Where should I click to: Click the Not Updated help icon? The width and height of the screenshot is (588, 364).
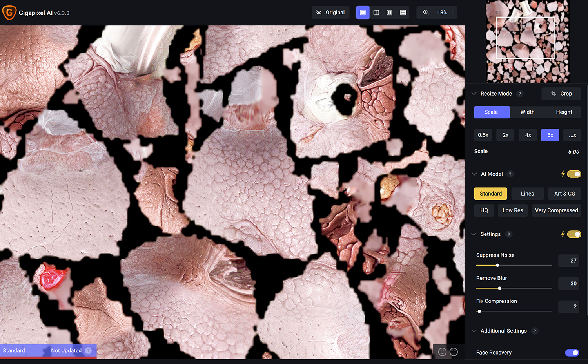[89, 351]
